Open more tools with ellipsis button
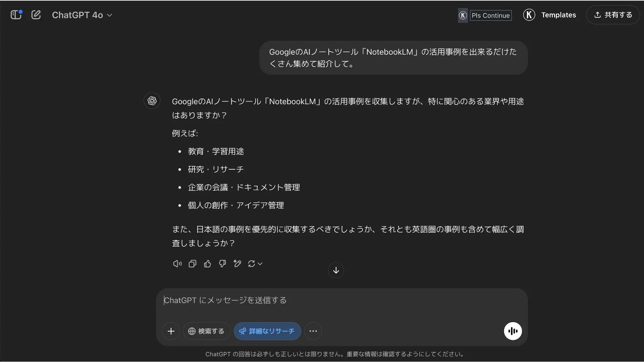The width and height of the screenshot is (644, 362). click(x=313, y=331)
